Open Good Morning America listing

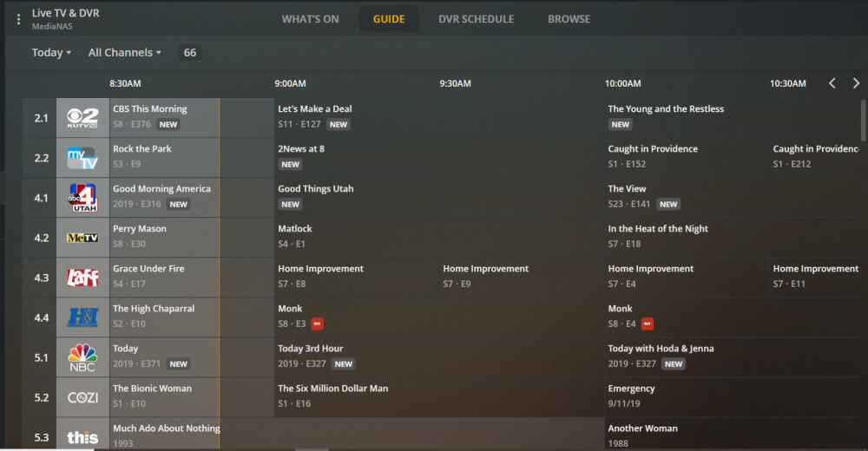click(192, 198)
